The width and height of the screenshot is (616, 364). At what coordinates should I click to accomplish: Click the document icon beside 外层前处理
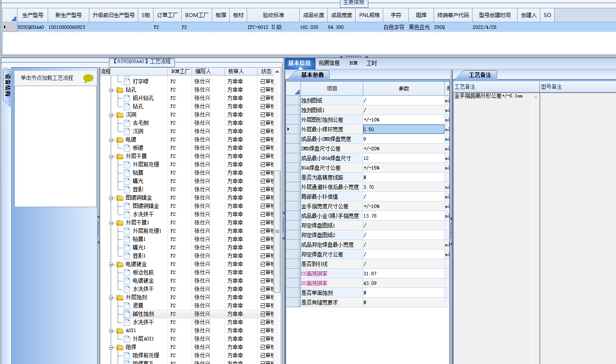(127, 165)
